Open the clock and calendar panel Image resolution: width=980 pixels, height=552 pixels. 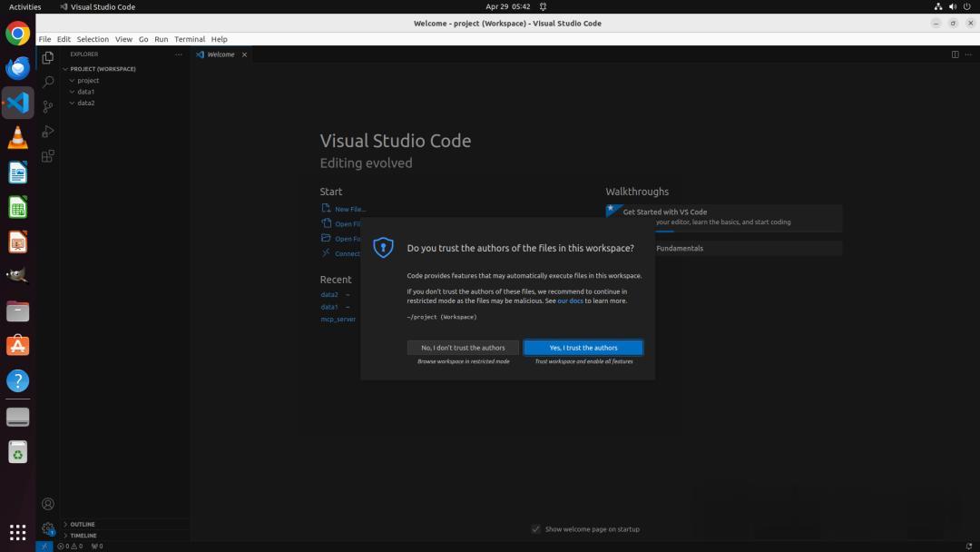pyautogui.click(x=507, y=7)
